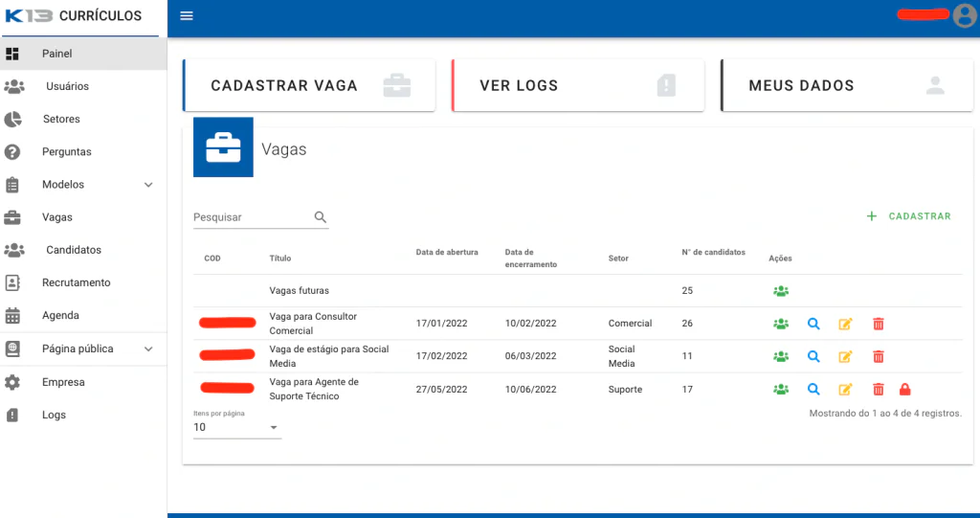
Task: Open details of the Consultor Comercial vacancy
Action: 813,324
